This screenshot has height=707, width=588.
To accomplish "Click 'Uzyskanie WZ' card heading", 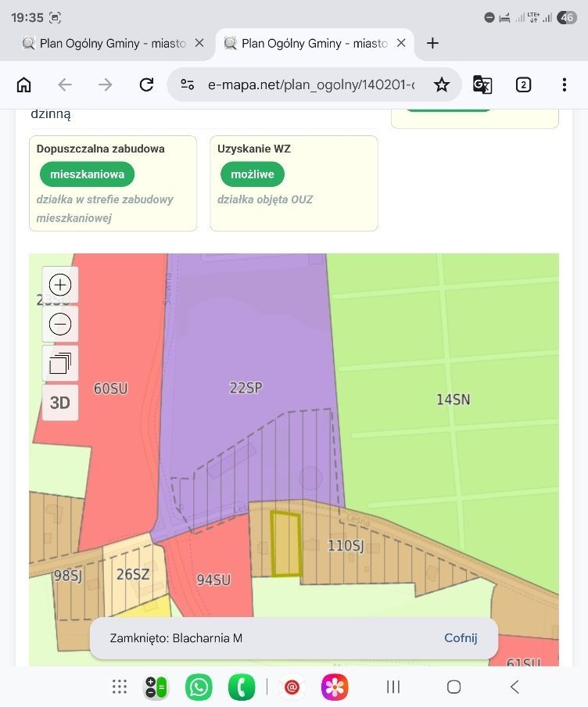I will pos(254,149).
